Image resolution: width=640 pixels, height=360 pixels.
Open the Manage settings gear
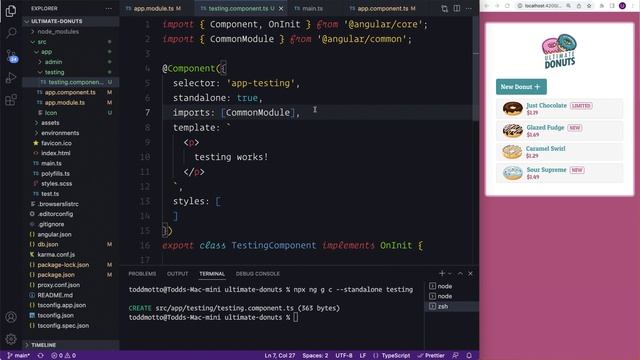pos(11,339)
